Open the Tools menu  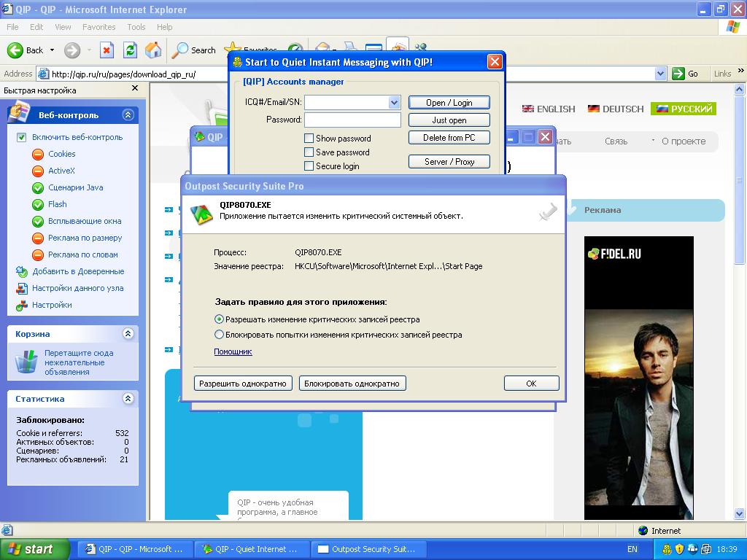coord(136,27)
